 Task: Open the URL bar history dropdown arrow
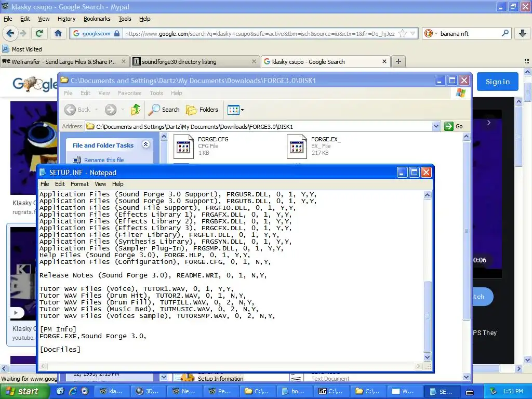tap(413, 33)
